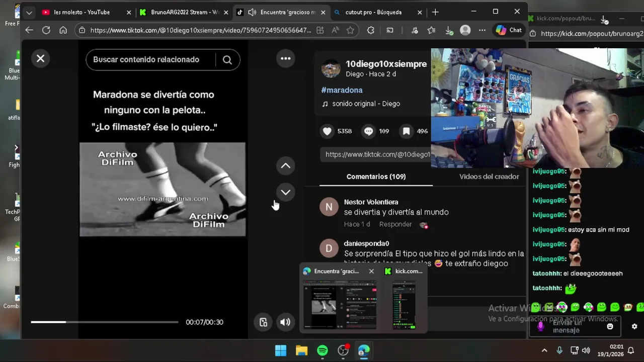644x362 pixels.
Task: Reply to Nestor Volentiera's comment
Action: [x=395, y=224]
